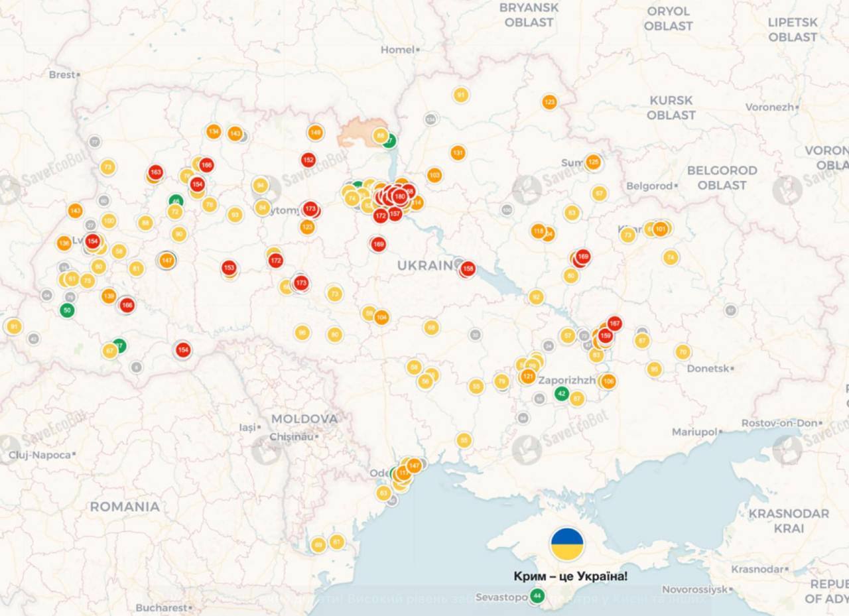Click the orange 121 marker left of Zaporizhzhia
Image resolution: width=849 pixels, height=616 pixels.
pos(528,377)
